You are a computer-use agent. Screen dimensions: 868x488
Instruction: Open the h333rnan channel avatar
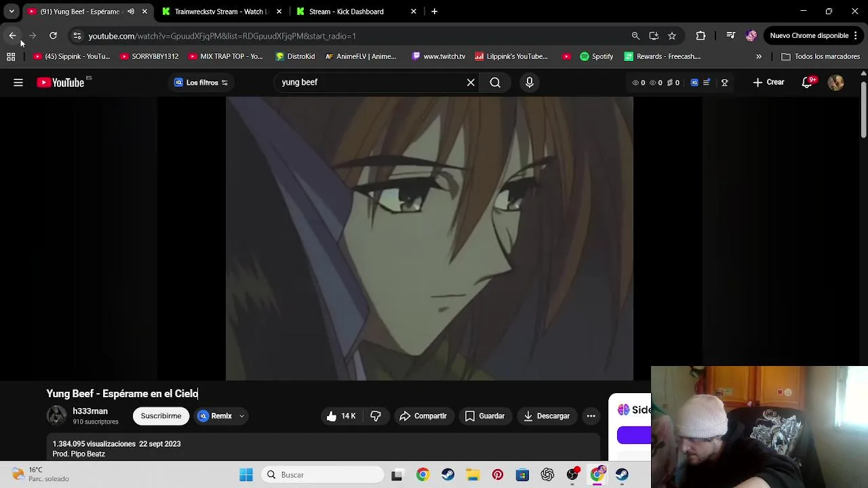57,415
